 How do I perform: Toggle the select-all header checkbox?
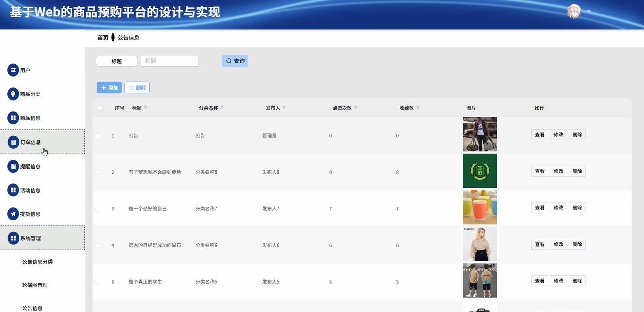[x=100, y=108]
